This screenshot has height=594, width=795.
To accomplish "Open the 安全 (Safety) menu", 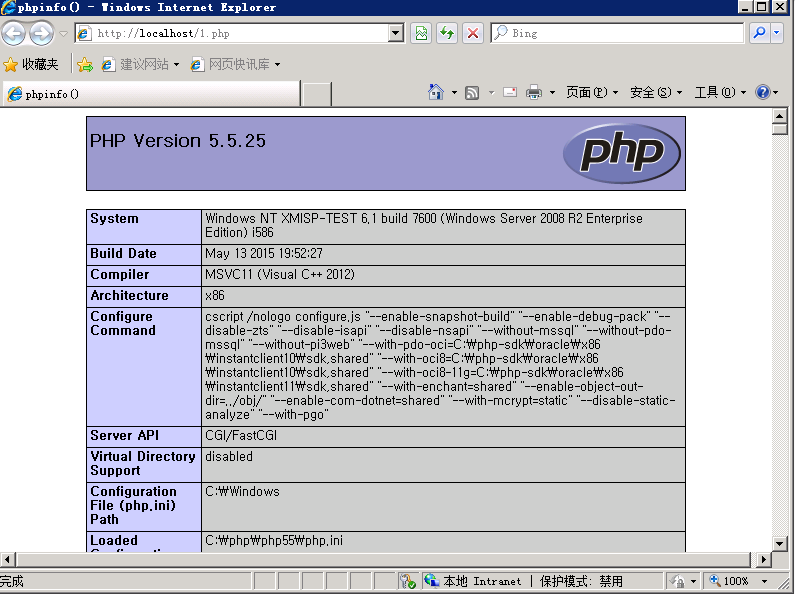I will 650,92.
